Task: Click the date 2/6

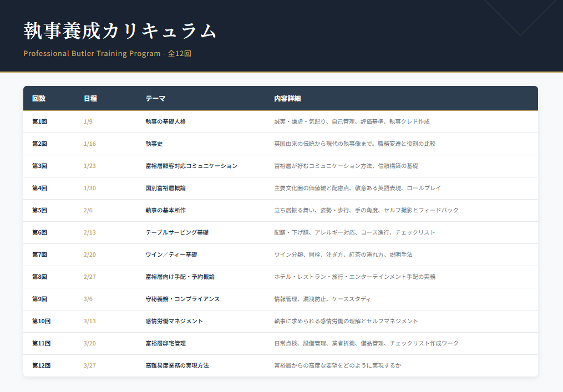Action: [88, 210]
